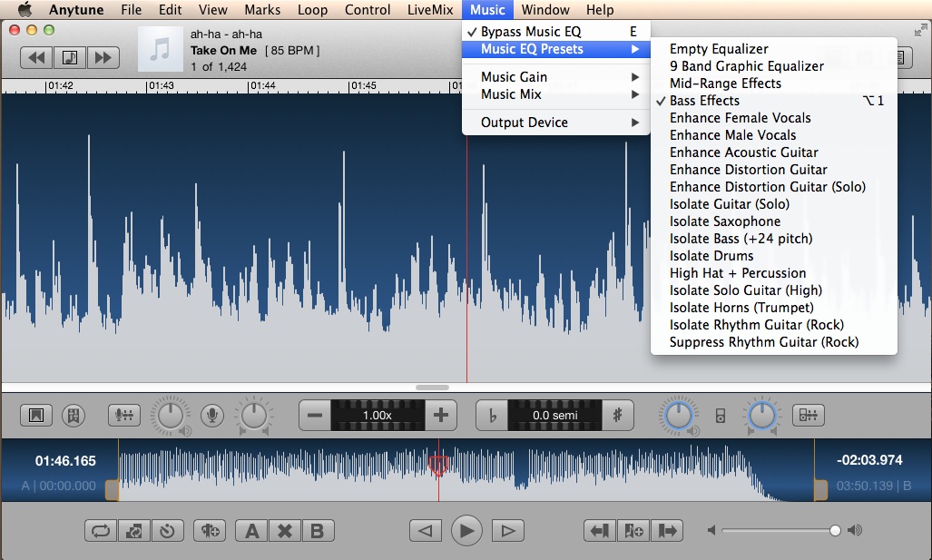Open the Control menu

coord(368,9)
